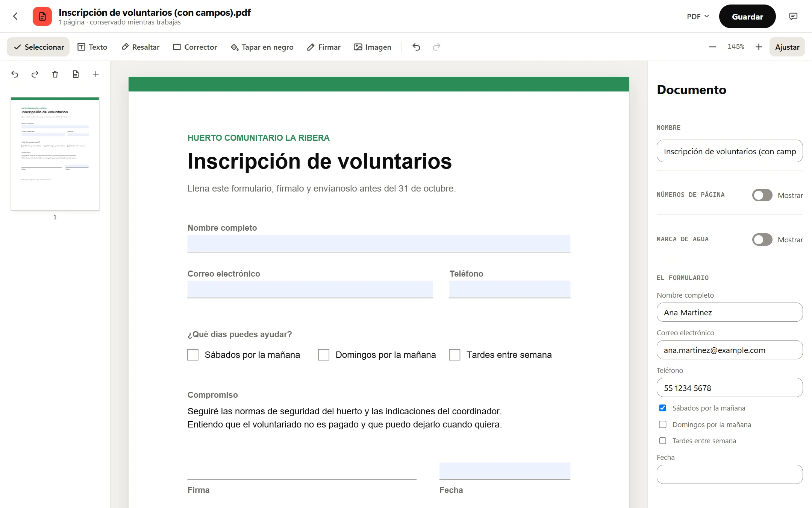Add a page with the sidebar plus
The height and width of the screenshot is (508, 812).
click(96, 74)
